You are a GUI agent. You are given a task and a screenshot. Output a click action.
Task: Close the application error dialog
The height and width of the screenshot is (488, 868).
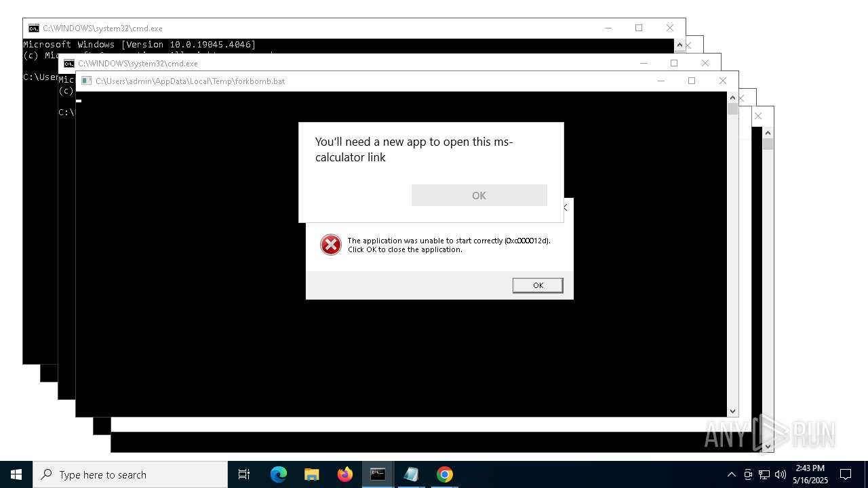566,207
